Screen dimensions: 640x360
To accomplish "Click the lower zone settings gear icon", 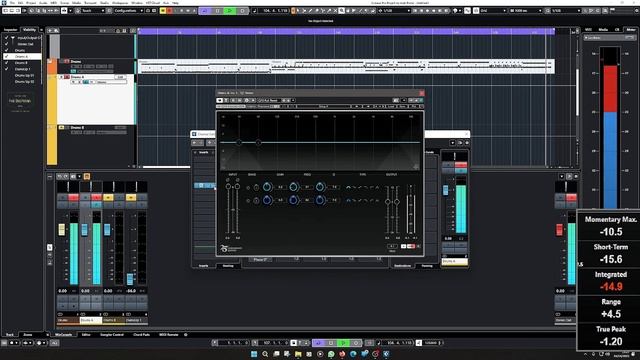I will pos(186,334).
